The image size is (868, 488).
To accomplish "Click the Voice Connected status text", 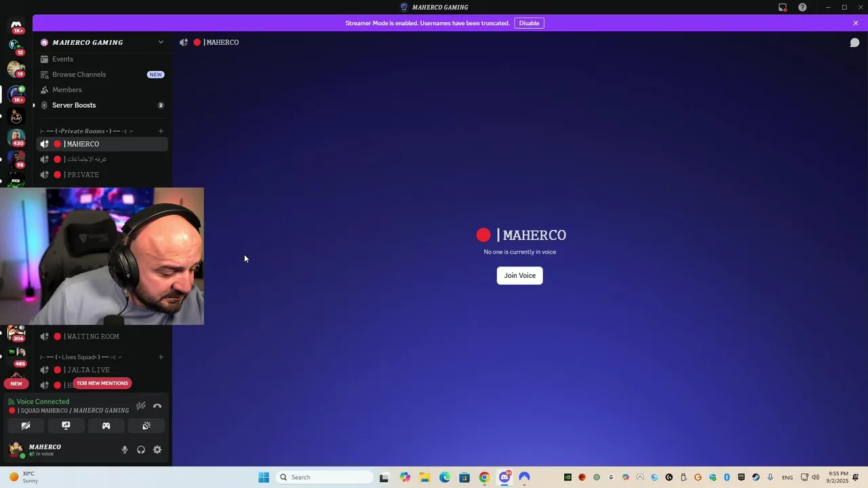I will click(x=43, y=402).
